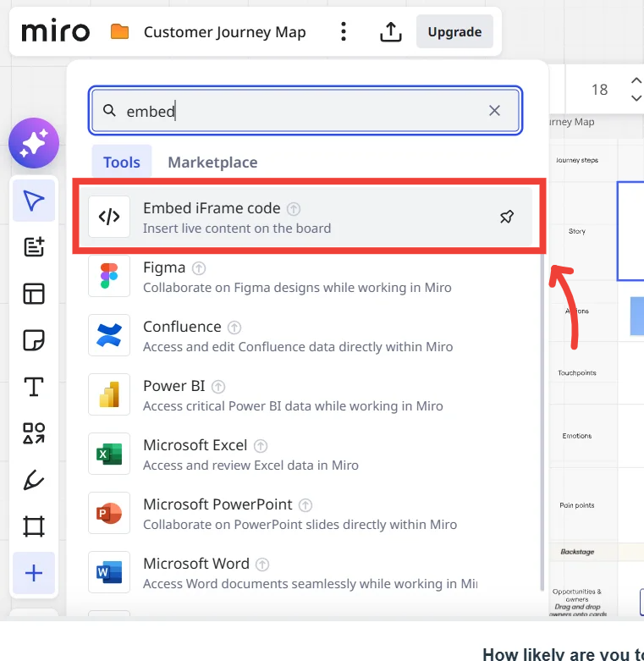Open the Microsoft Excel integration

pos(305,454)
